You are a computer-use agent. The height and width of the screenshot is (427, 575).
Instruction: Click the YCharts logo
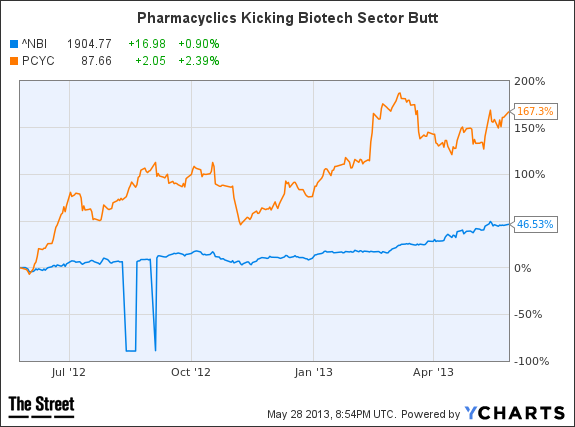tap(515, 413)
